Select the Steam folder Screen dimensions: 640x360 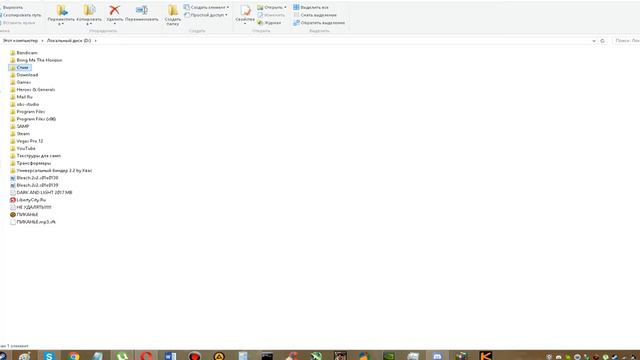[x=20, y=133]
